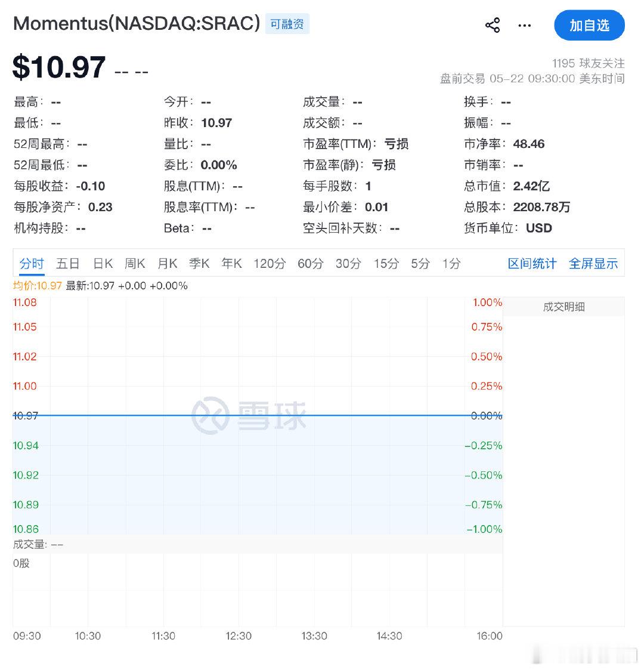The height and width of the screenshot is (670, 644).
Task: Click the share icon
Action: click(493, 25)
